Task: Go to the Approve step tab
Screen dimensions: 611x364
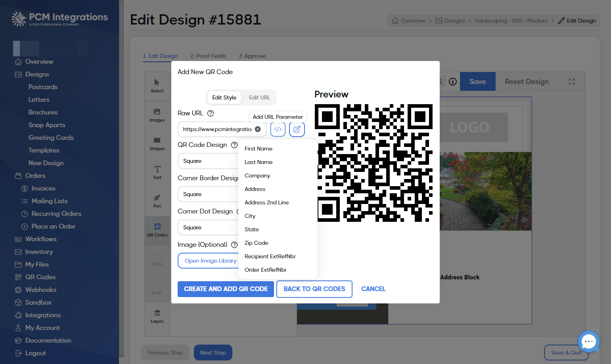Action: 252,56
